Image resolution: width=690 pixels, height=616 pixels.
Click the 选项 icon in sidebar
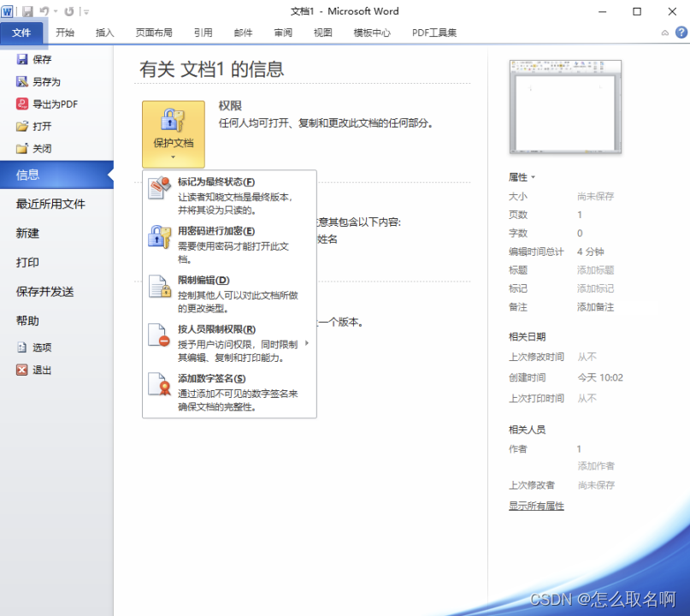point(22,347)
